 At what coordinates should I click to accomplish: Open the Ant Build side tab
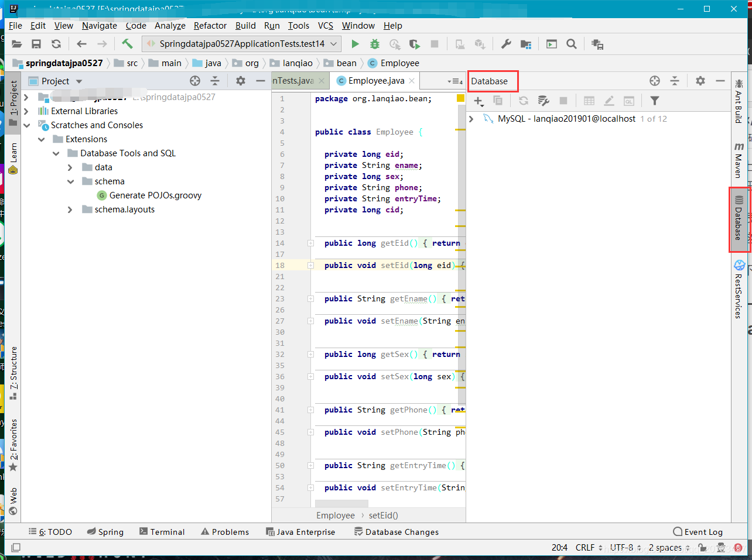tap(739, 101)
